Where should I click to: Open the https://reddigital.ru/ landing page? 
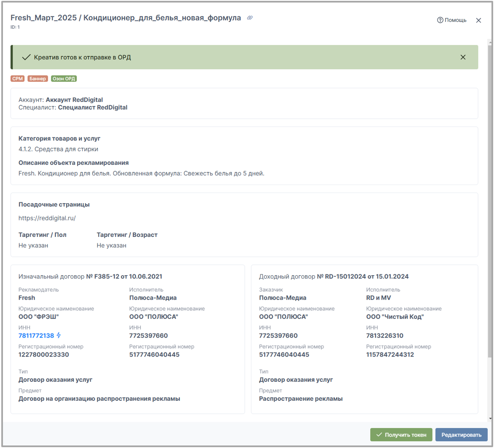(47, 218)
